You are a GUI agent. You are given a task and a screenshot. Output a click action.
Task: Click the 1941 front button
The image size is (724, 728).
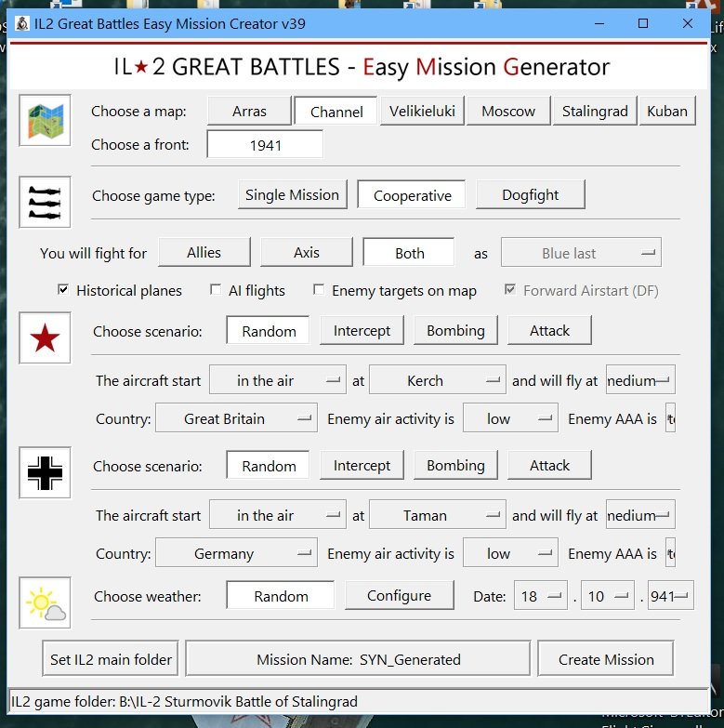pyautogui.click(x=265, y=145)
